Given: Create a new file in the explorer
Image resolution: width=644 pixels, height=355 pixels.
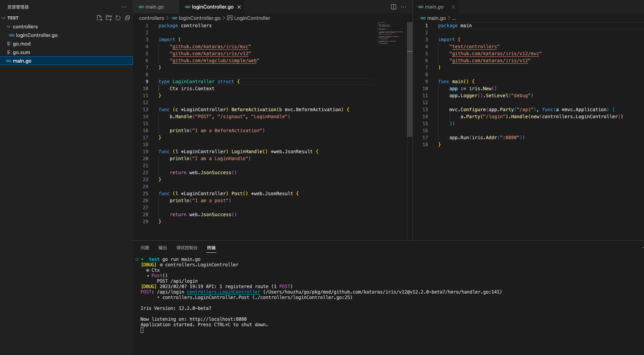Looking at the screenshot, I should [99, 17].
